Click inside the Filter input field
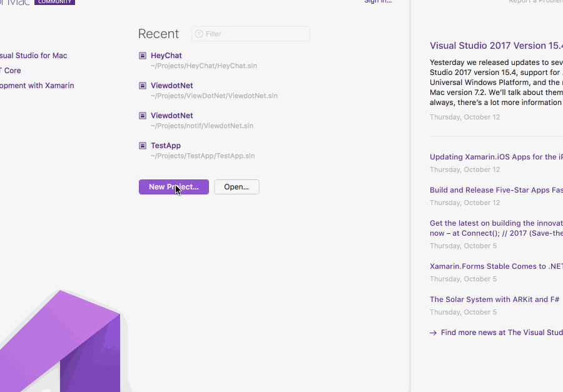Viewport: 563px width, 392px height. [x=250, y=34]
